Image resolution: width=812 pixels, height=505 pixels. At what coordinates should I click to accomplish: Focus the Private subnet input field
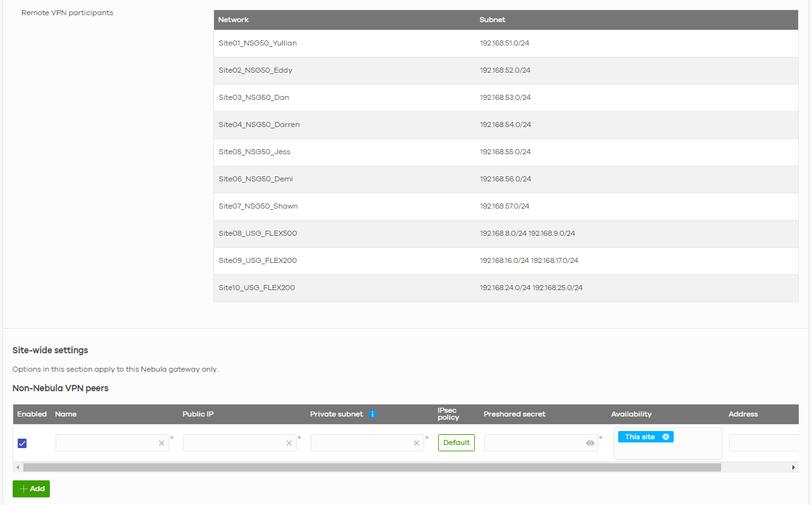pos(367,442)
